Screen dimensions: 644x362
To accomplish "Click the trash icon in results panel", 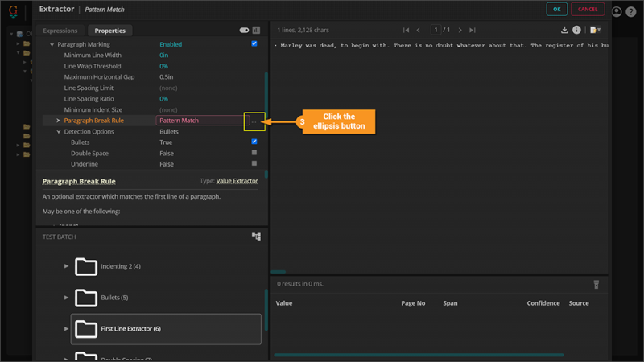I will (597, 284).
